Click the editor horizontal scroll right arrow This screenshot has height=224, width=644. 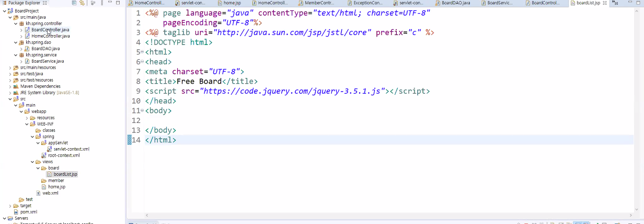(632, 216)
